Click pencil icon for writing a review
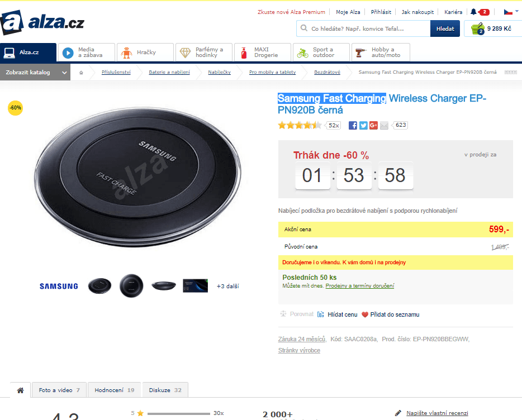Screen dimensions: 522x420 tap(398, 413)
